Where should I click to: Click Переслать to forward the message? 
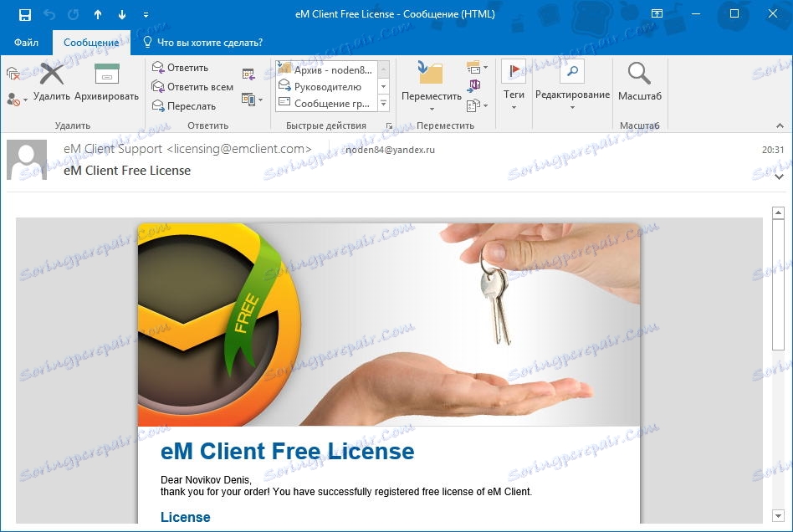184,105
